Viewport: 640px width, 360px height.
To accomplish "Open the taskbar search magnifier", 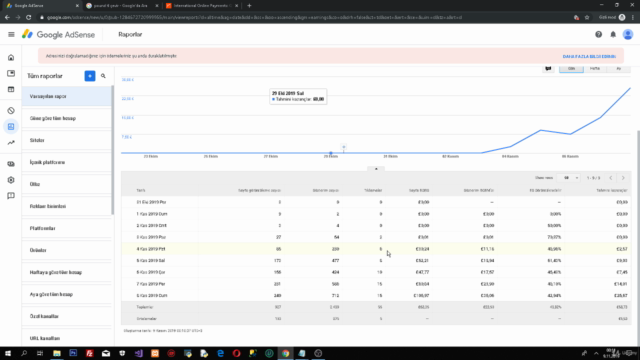I will 24,353.
